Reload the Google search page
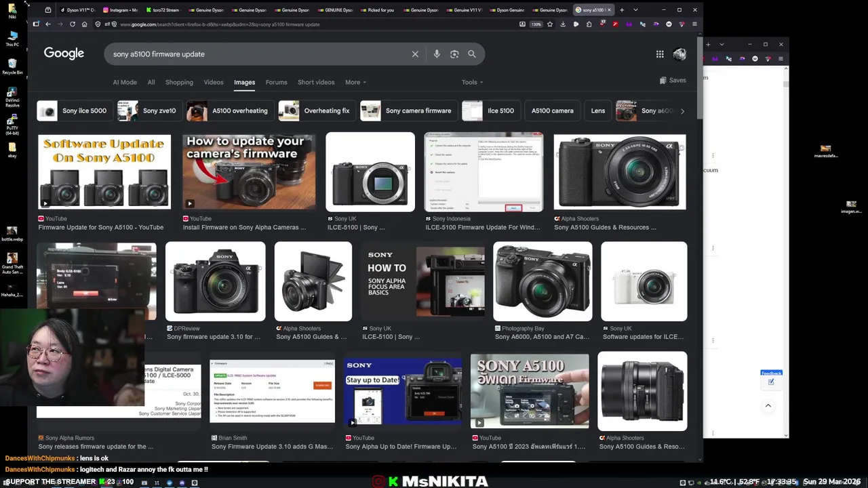Screen dimensions: 868x488 [72, 24]
